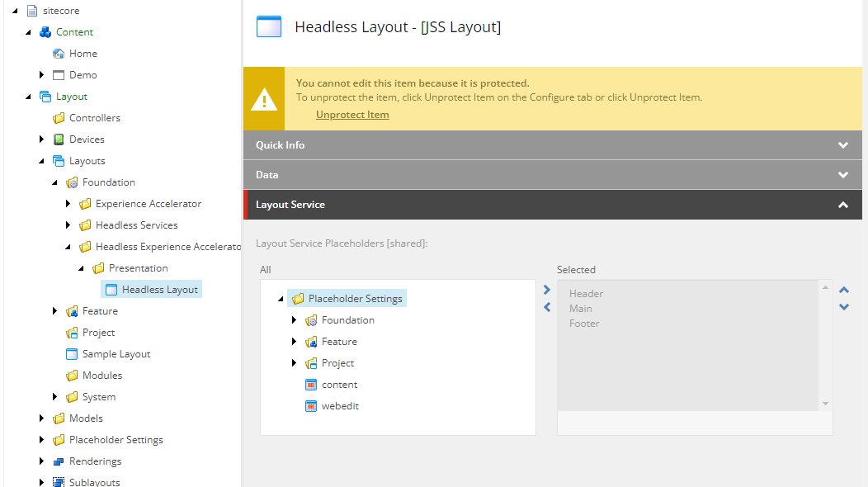Click the content placeholder icon

(x=311, y=385)
